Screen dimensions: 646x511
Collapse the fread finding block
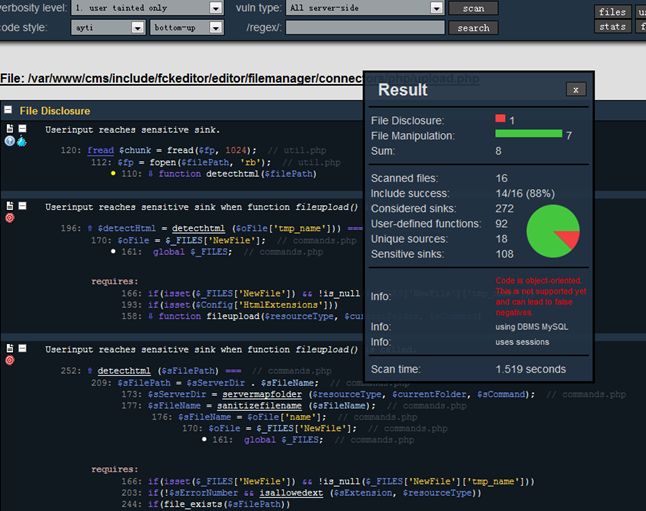(x=23, y=129)
